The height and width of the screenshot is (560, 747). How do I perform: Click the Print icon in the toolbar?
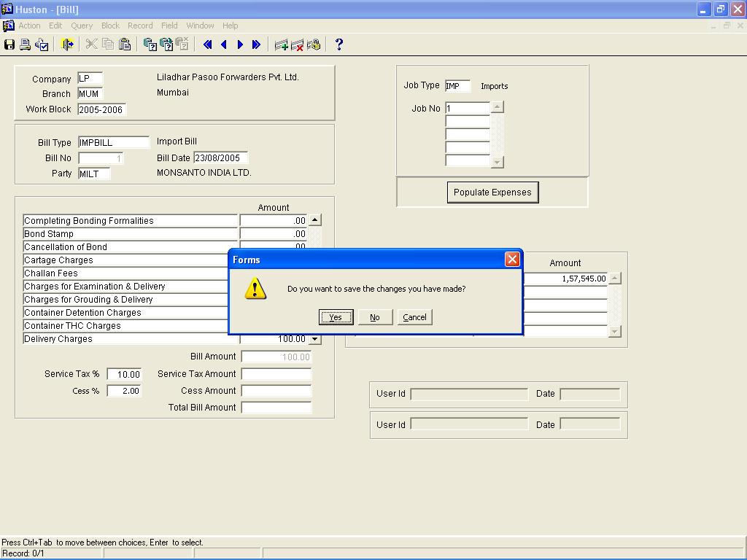26,44
